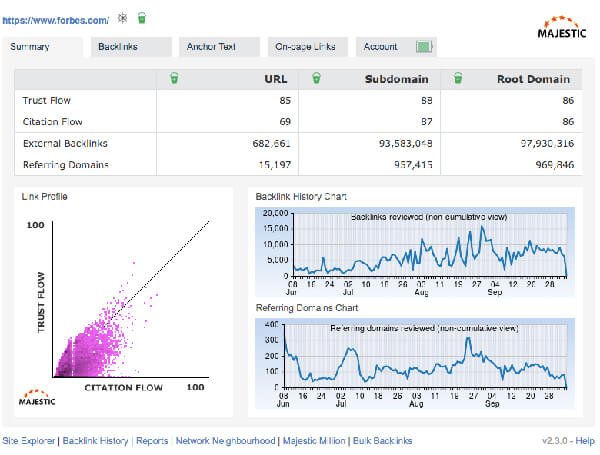The height and width of the screenshot is (455, 600).
Task: Click the Link Profile scatter chart
Action: click(x=123, y=304)
